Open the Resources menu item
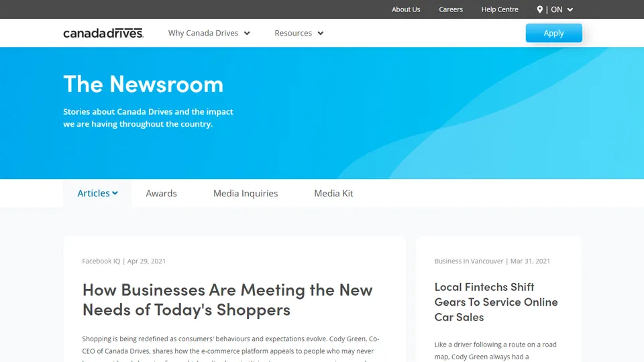Image resolution: width=644 pixels, height=362 pixels. (x=299, y=33)
